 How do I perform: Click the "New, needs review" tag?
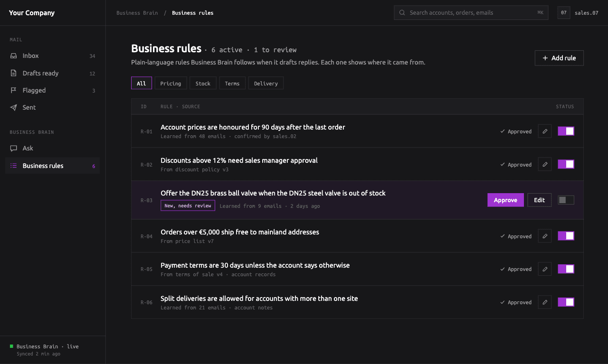tap(188, 205)
